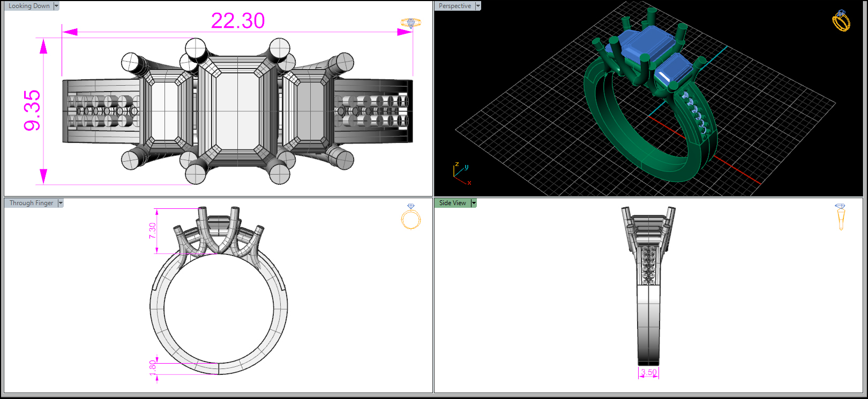Click the Side View viewport title
The image size is (868, 399).
(x=453, y=203)
